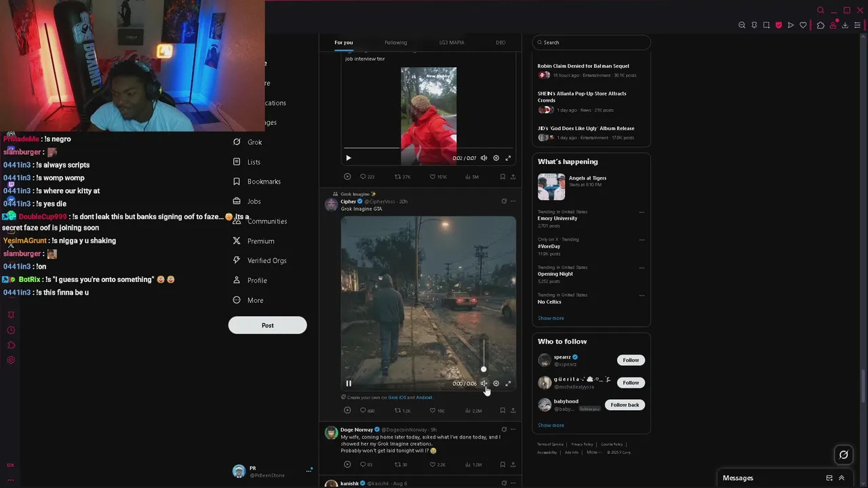Make the GTA video fullscreen
This screenshot has width=868, height=488.
pyautogui.click(x=508, y=384)
